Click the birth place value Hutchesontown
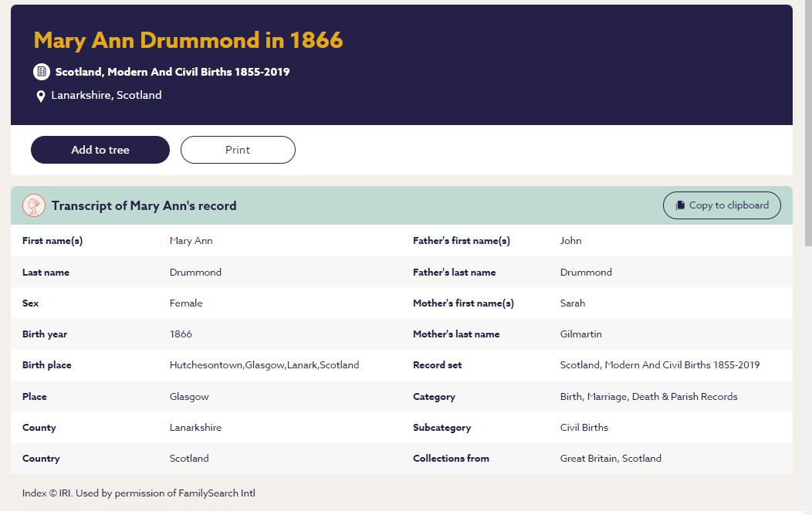Image resolution: width=812 pixels, height=515 pixels. coord(264,365)
